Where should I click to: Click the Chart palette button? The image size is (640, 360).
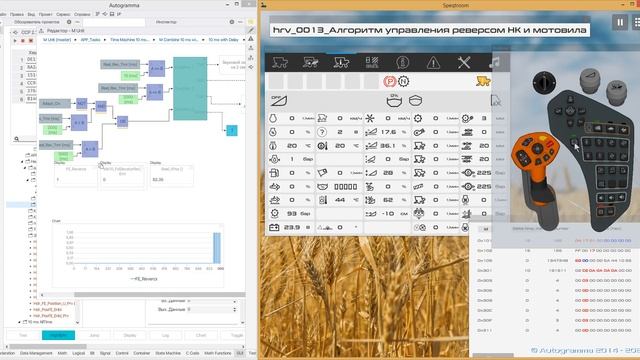point(201,335)
